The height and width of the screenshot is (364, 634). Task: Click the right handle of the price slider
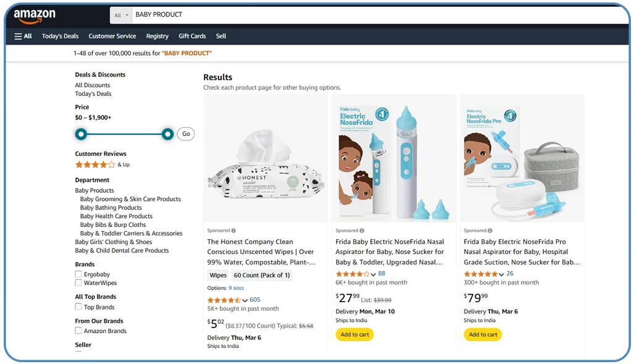pyautogui.click(x=167, y=133)
